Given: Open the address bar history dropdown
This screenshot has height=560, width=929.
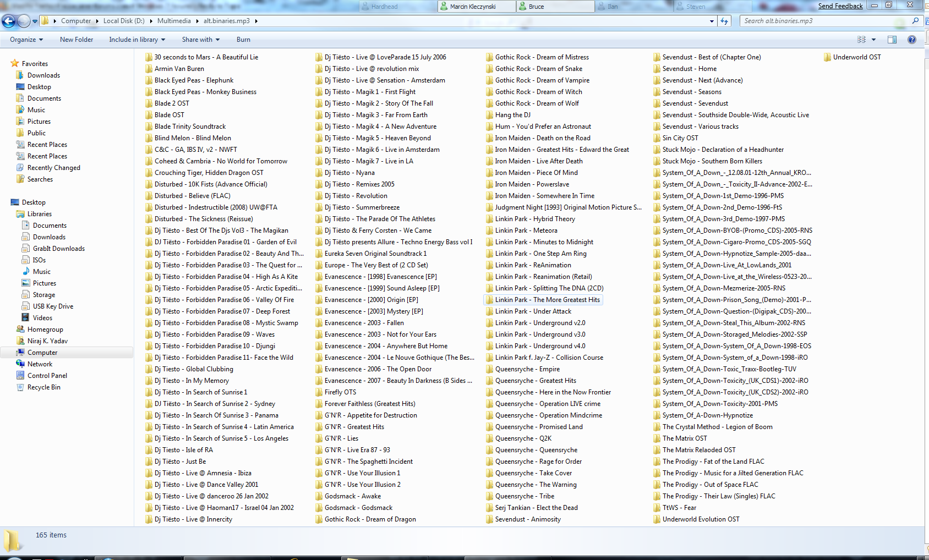Looking at the screenshot, I should pos(712,21).
